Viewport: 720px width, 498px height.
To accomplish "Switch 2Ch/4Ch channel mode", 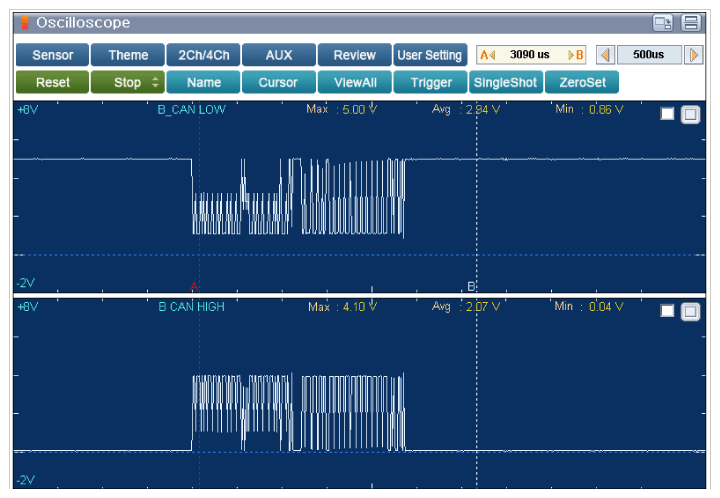I will [x=203, y=55].
